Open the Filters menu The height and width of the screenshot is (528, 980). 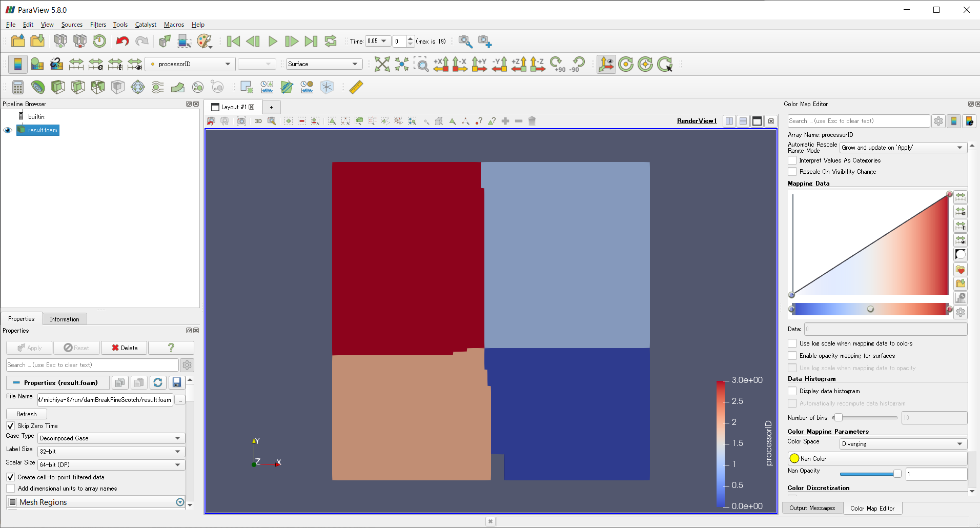pos(98,25)
